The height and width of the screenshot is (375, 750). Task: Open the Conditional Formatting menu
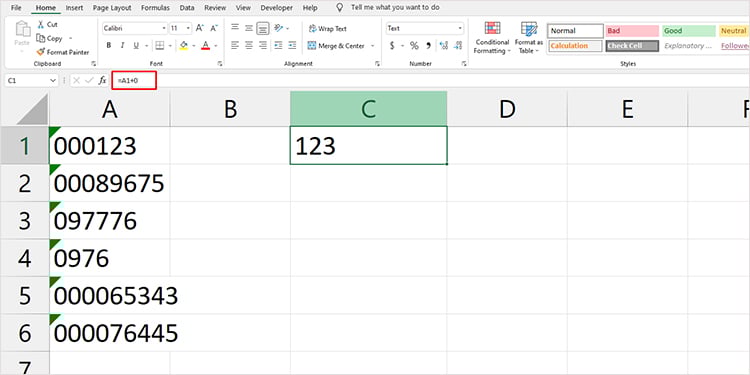[492, 38]
